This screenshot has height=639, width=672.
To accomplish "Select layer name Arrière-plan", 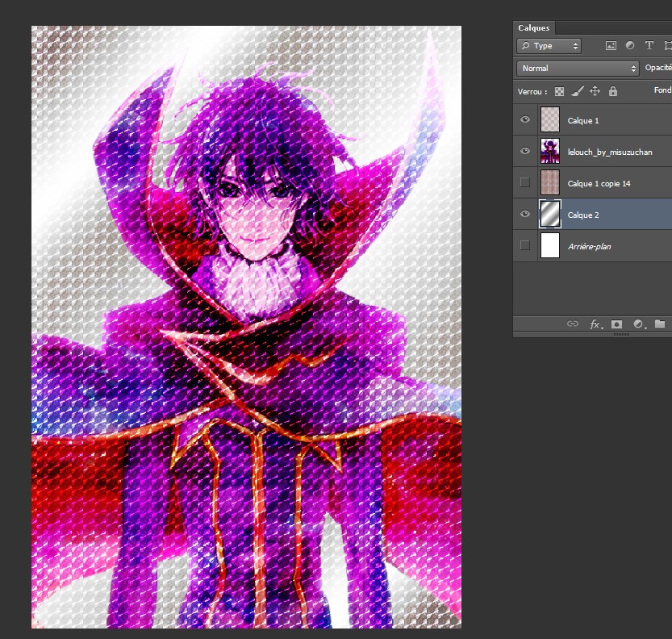I will coord(589,246).
